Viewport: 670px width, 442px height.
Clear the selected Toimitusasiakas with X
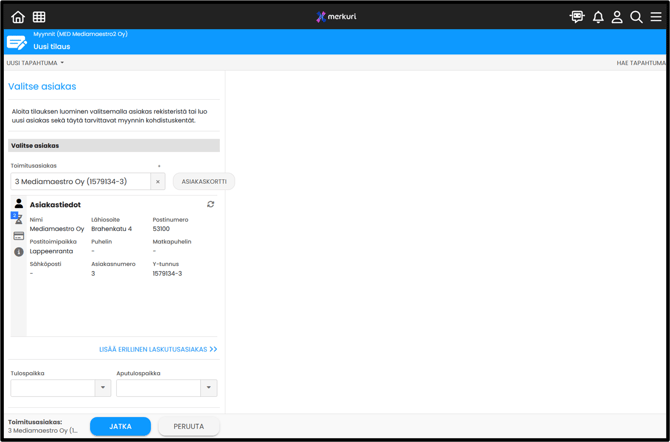point(158,182)
